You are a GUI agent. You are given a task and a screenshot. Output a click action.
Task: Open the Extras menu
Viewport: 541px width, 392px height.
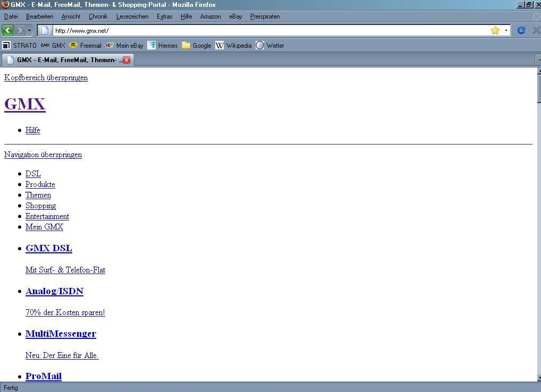[165, 16]
